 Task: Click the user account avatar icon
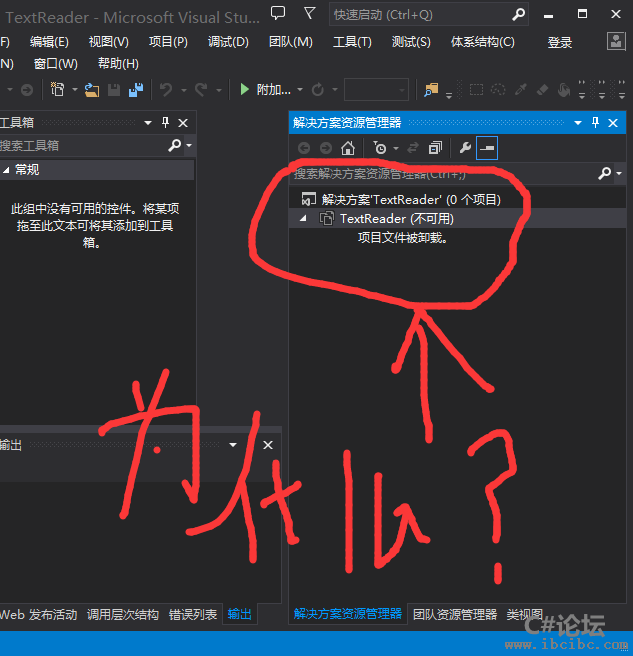tap(616, 41)
